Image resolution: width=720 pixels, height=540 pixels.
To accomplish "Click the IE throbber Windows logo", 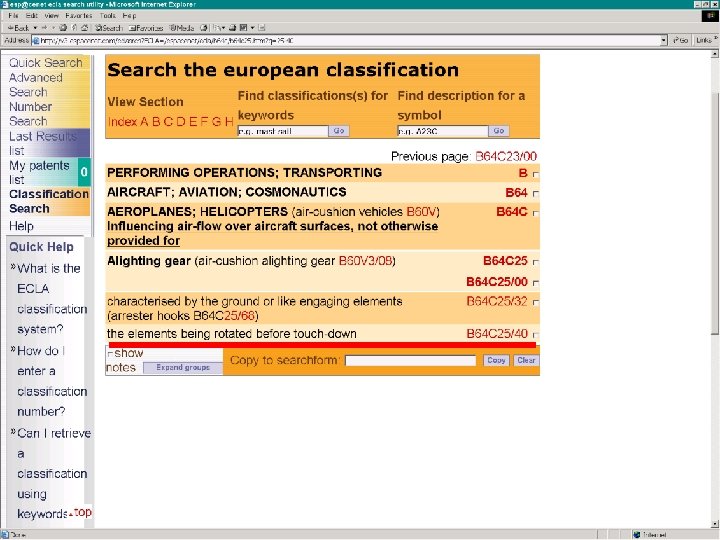I will 710,16.
